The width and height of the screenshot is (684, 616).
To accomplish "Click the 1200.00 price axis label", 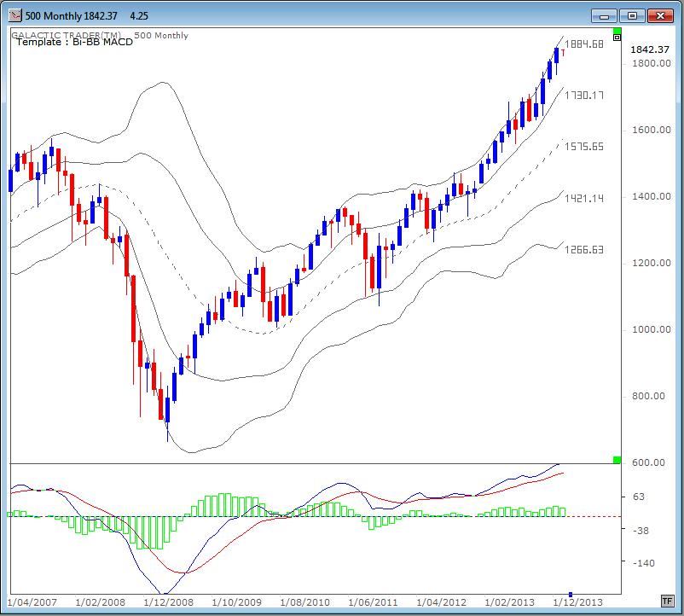I will coord(652,263).
